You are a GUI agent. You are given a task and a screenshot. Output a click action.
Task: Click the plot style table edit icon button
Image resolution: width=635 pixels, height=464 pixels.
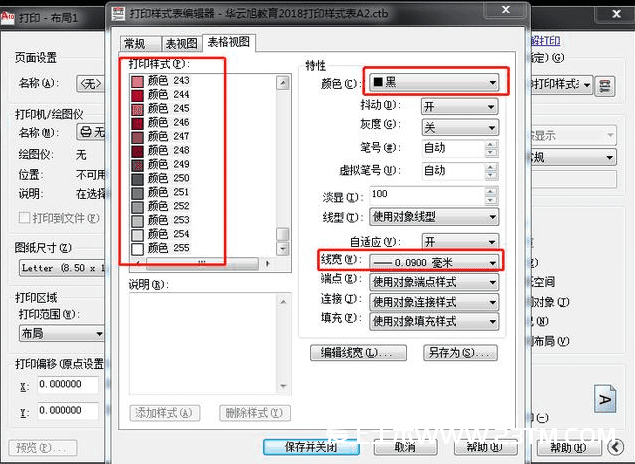pos(605,85)
